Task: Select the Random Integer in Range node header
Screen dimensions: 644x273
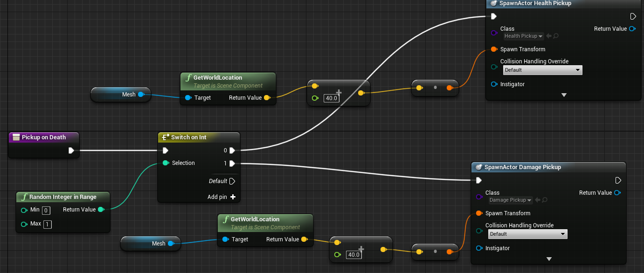Action: click(63, 197)
